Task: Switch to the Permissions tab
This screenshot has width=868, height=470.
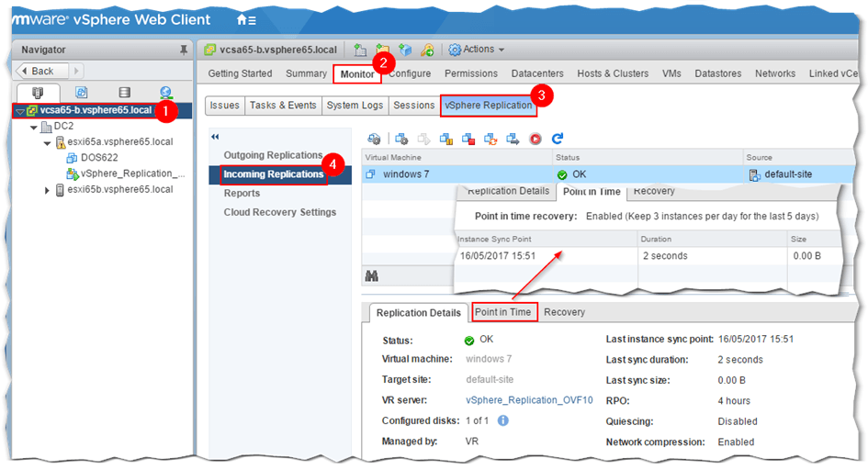Action: tap(471, 73)
